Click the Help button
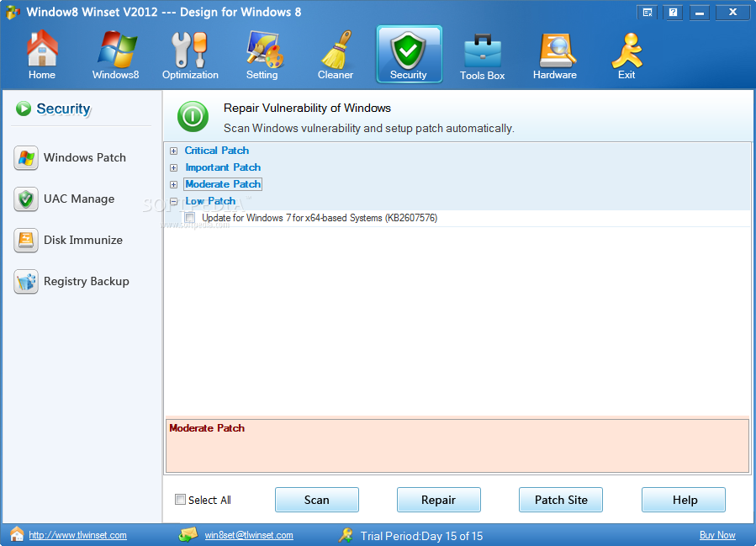 tap(684, 500)
